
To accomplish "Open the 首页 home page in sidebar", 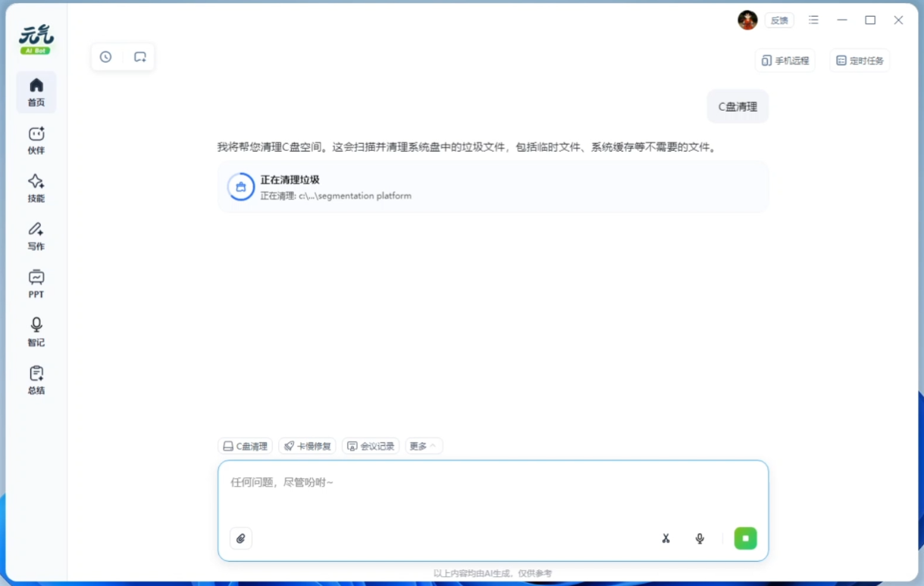I will pos(36,92).
